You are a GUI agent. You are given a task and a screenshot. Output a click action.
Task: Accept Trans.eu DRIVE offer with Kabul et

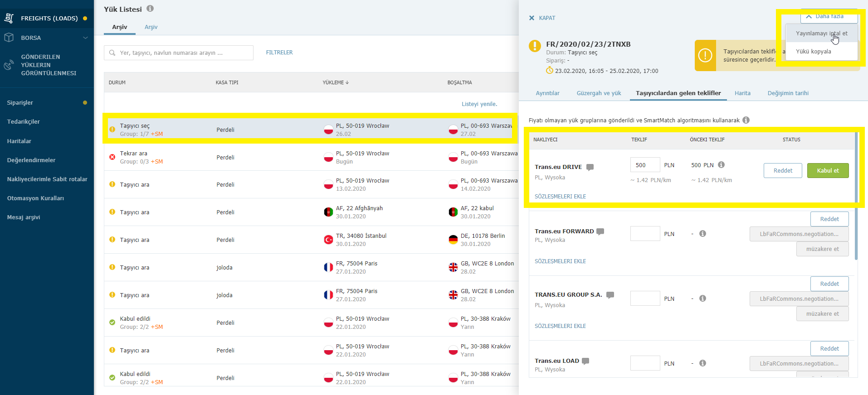828,171
